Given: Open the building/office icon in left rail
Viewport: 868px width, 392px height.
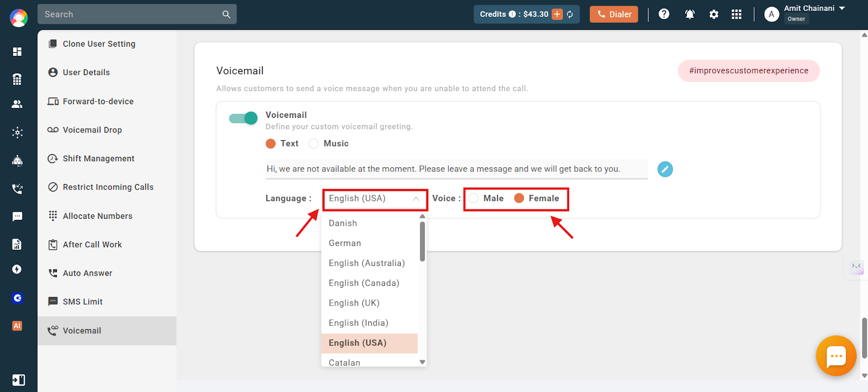Looking at the screenshot, I should tap(17, 79).
